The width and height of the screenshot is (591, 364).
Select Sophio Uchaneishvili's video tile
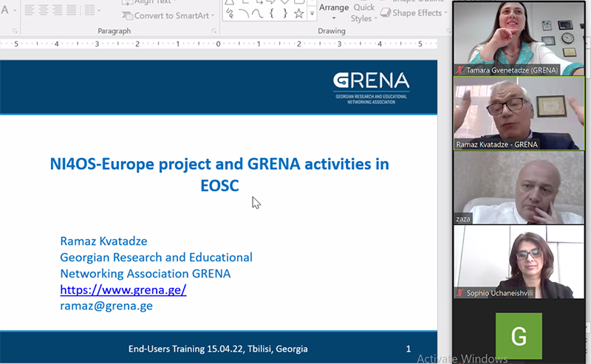519,262
